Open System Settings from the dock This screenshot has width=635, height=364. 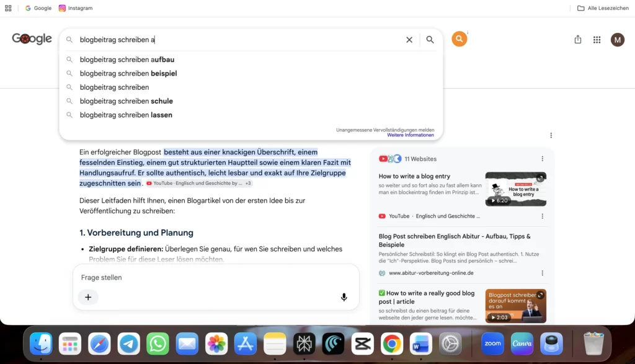point(450,344)
